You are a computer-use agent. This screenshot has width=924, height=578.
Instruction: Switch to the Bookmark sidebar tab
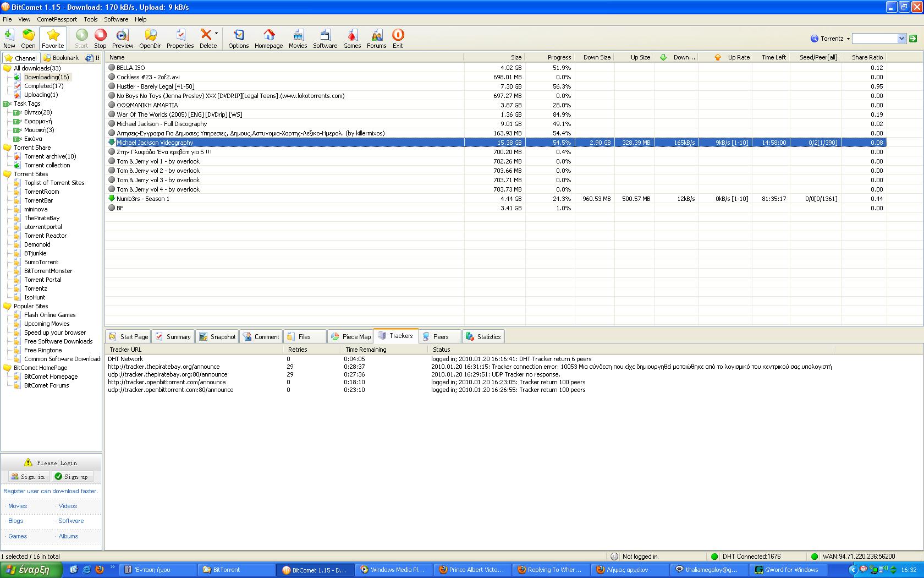61,58
